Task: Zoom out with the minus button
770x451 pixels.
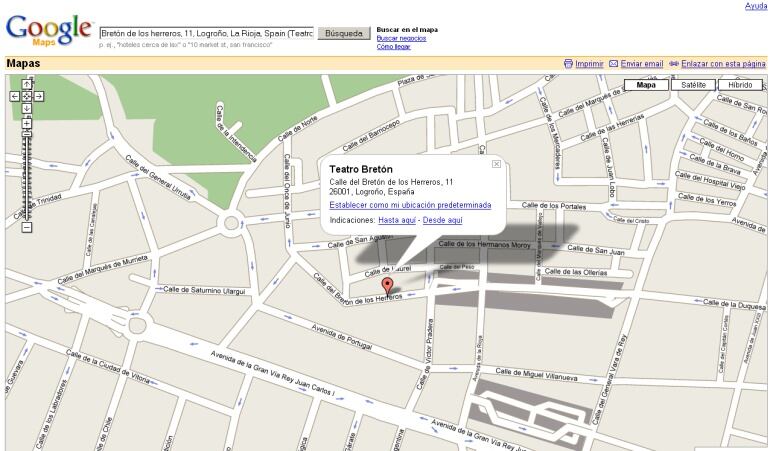Action: pos(27,227)
